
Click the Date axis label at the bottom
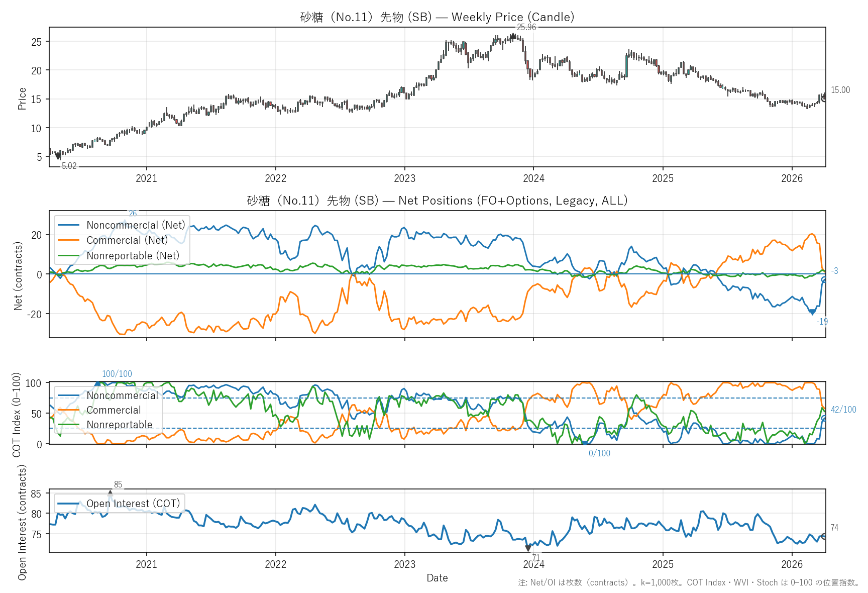(437, 578)
